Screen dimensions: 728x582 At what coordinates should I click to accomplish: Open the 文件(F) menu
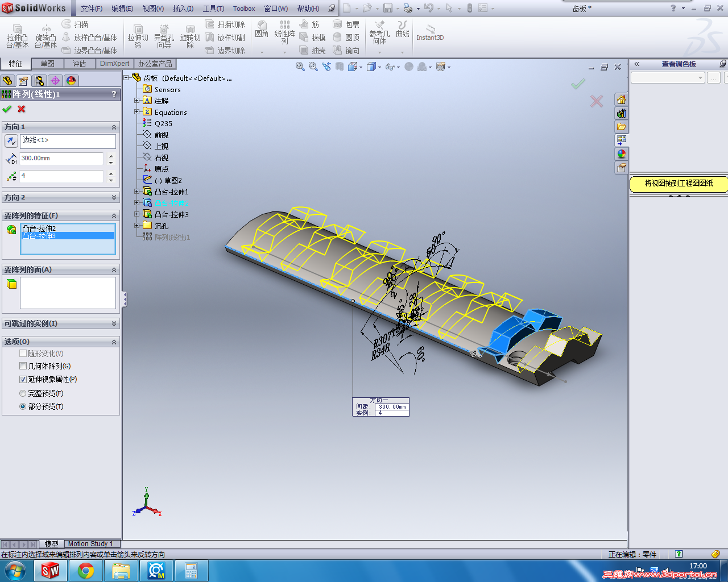[x=92, y=9]
